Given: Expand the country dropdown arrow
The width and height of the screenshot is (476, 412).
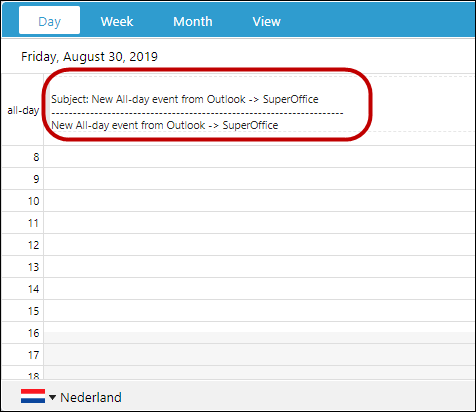Looking at the screenshot, I should click(x=52, y=397).
